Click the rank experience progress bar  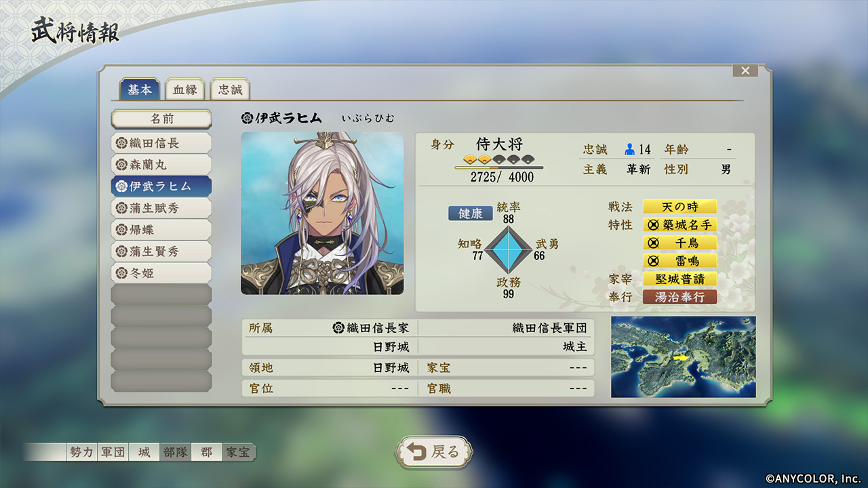[498, 167]
